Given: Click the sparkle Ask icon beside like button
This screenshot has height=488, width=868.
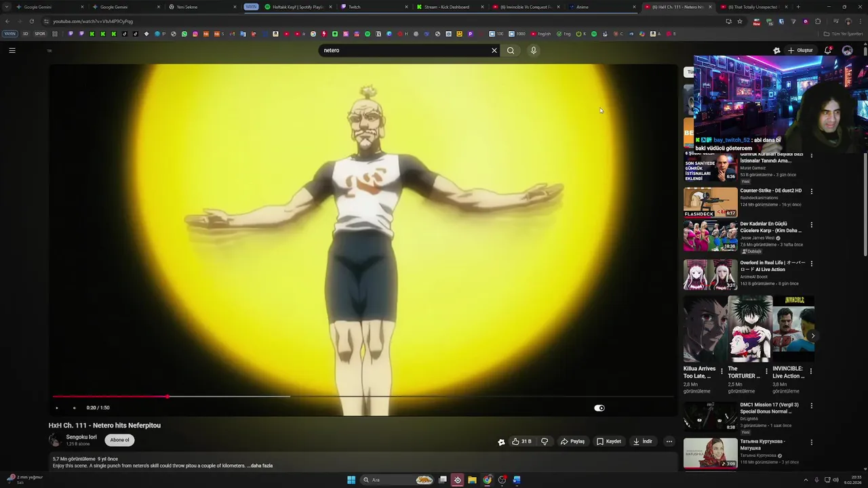Looking at the screenshot, I should [501, 442].
